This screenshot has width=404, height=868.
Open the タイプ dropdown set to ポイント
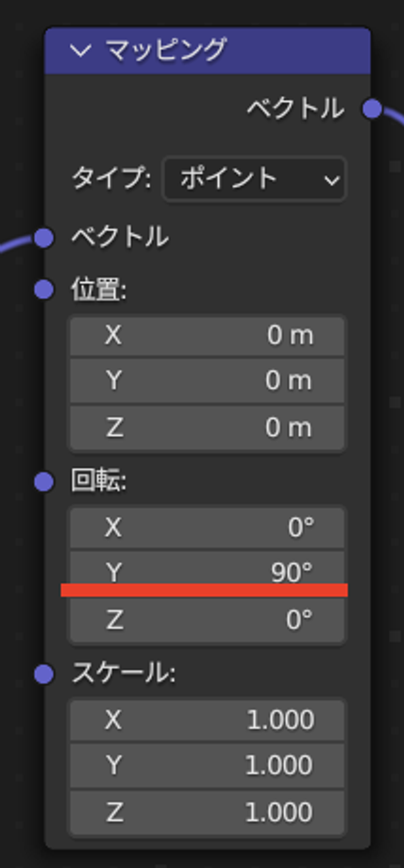254,179
